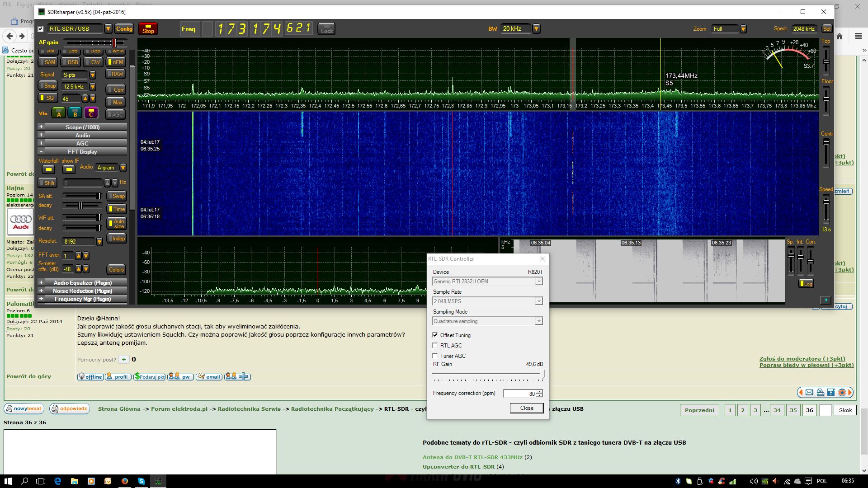Click Close in RTL-SDR Controller
This screenshot has height=488, width=868.
(527, 408)
